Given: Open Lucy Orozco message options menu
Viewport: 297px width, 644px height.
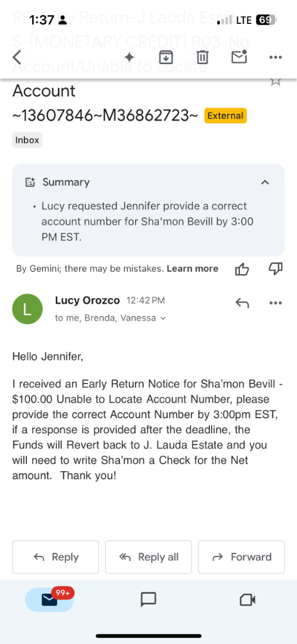Looking at the screenshot, I should coord(276,303).
